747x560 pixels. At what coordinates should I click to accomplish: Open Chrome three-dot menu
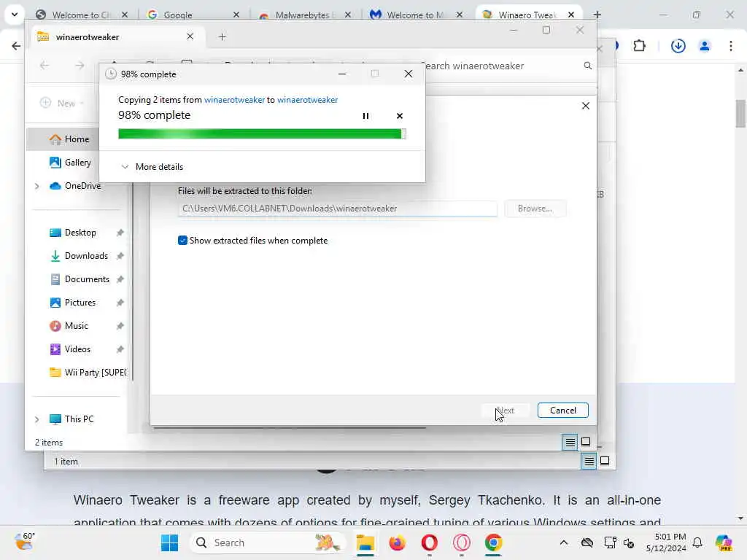click(x=731, y=46)
